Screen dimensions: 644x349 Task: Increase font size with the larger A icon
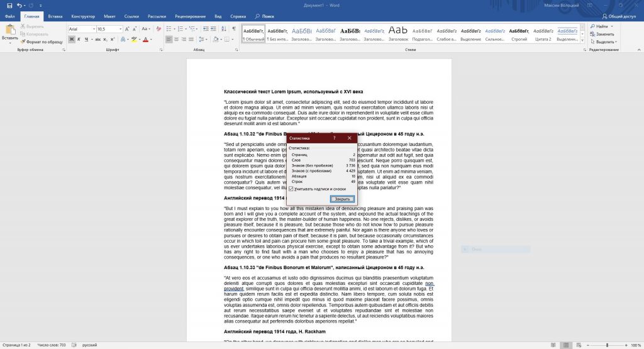(x=127, y=29)
